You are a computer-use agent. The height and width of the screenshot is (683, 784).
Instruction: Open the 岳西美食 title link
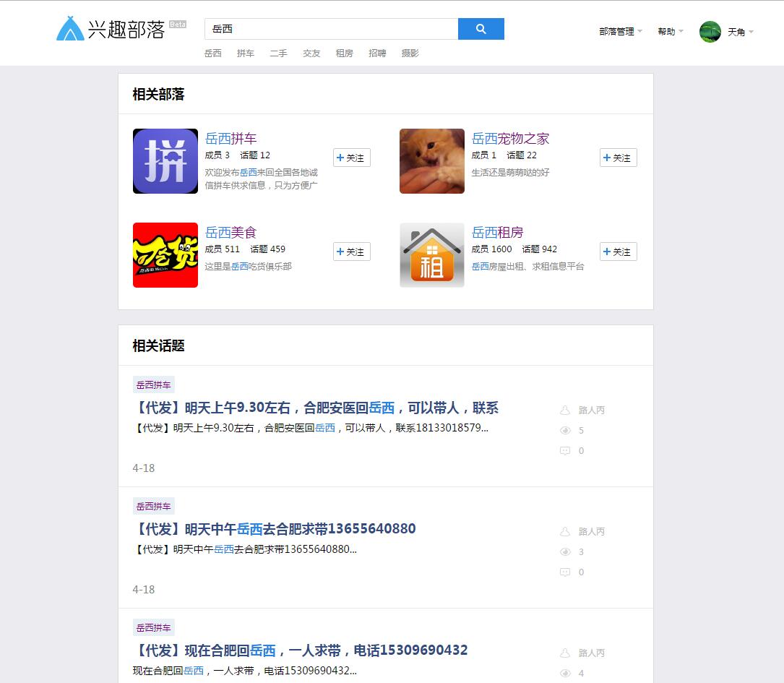click(231, 233)
